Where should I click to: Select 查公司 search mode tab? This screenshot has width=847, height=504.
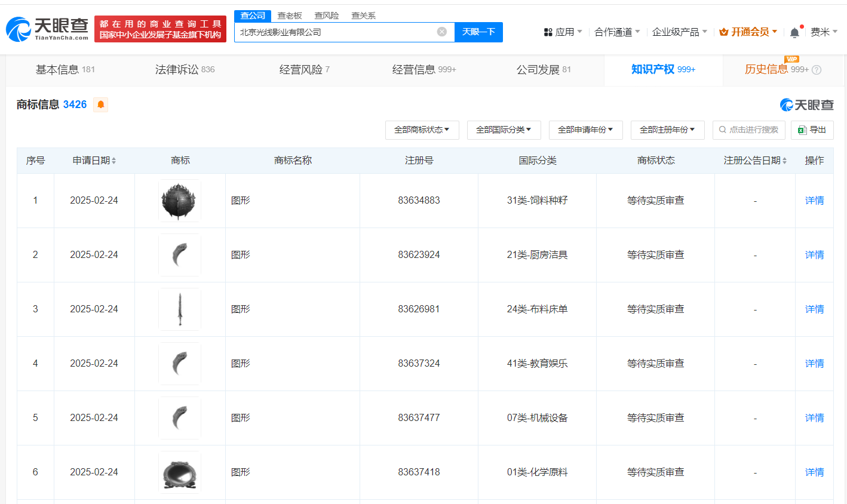[253, 16]
